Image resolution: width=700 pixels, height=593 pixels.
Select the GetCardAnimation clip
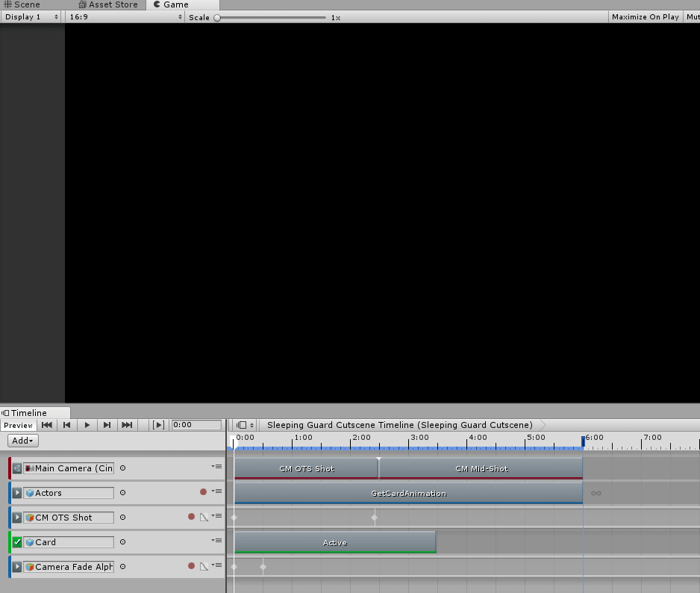pyautogui.click(x=408, y=494)
